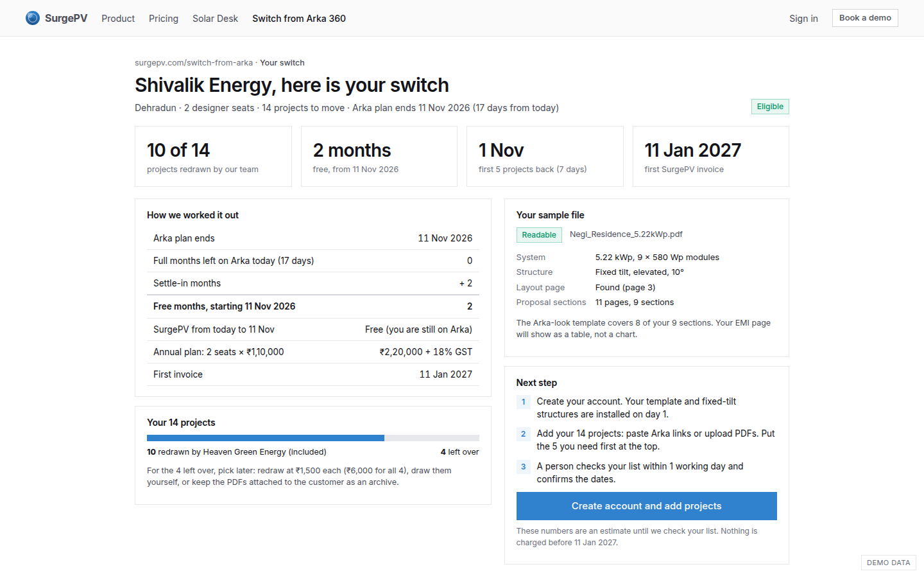The image size is (924, 578).
Task: Open the Product menu item
Action: point(118,19)
